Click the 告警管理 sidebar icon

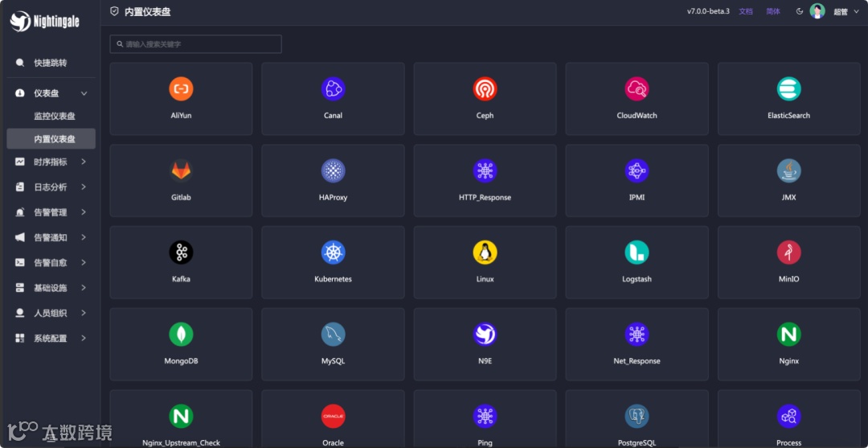pyautogui.click(x=20, y=212)
